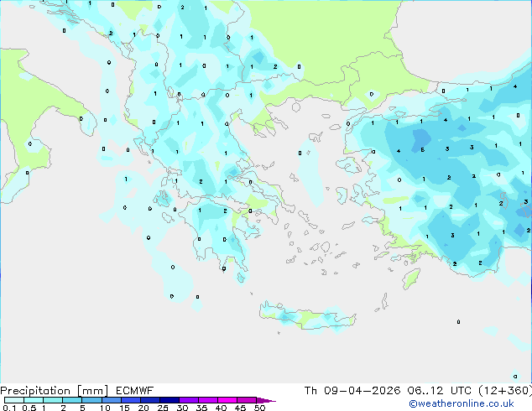
Task: Click the '45' legend scale label
Action: 240,408
